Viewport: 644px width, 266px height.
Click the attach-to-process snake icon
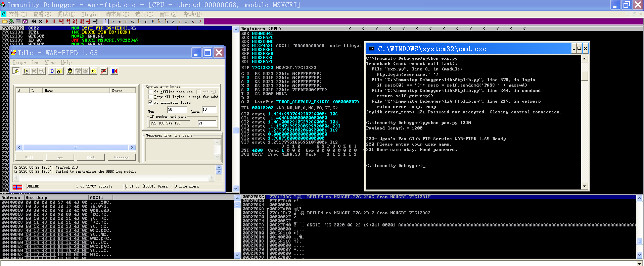pos(11,21)
